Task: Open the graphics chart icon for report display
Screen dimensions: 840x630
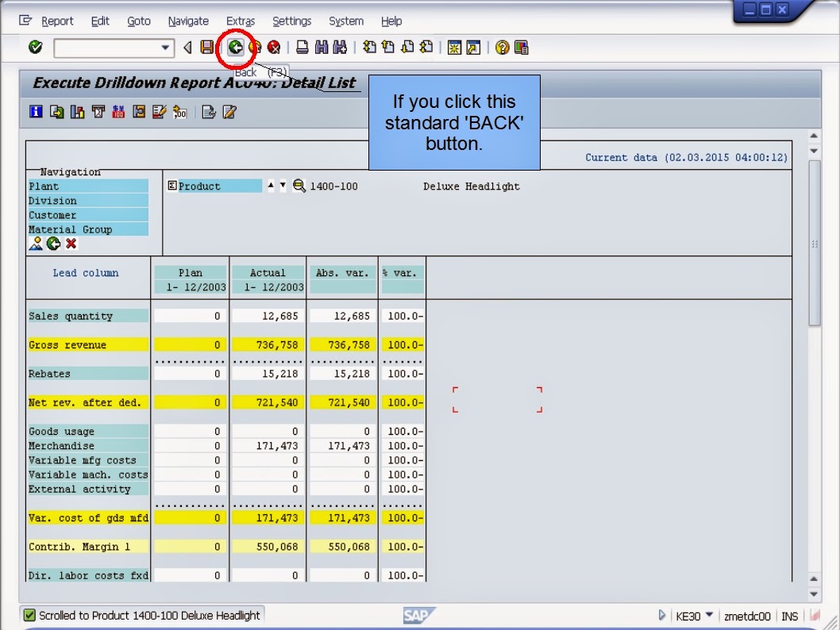Action: click(77, 112)
